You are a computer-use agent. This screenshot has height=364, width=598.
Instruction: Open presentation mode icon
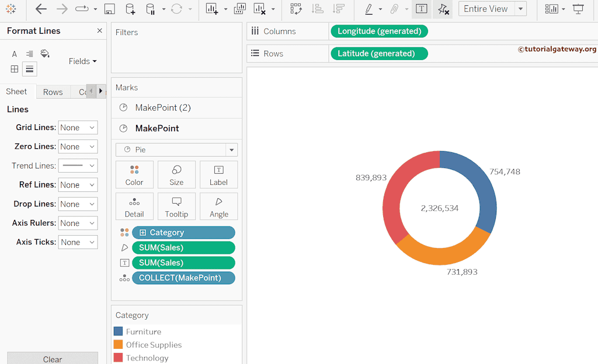pos(578,9)
